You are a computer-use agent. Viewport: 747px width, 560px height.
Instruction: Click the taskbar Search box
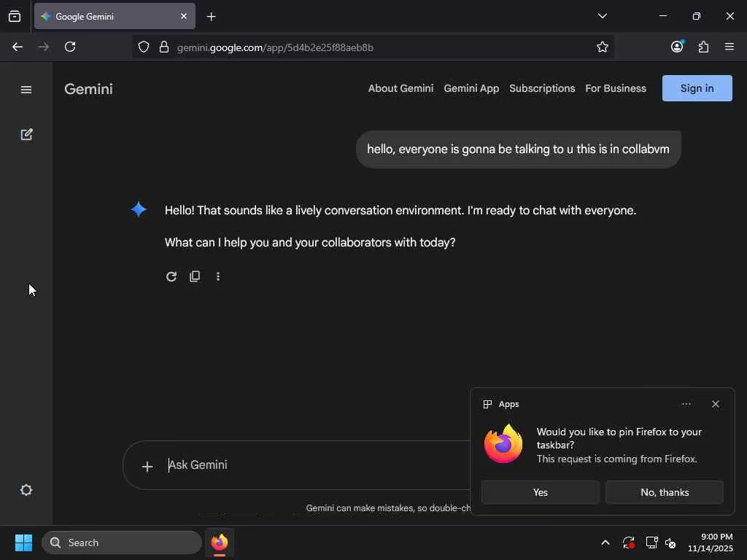122,542
